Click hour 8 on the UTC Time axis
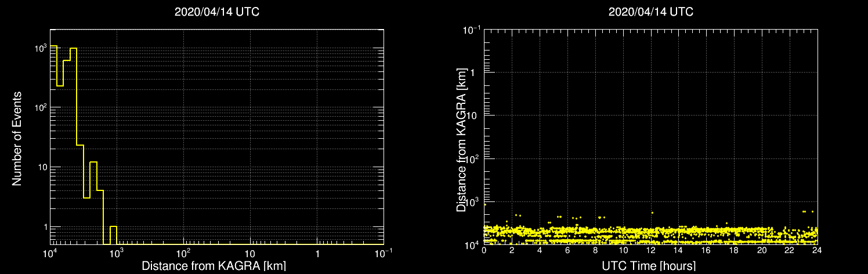Screen dimensions: 868x274 [595, 250]
